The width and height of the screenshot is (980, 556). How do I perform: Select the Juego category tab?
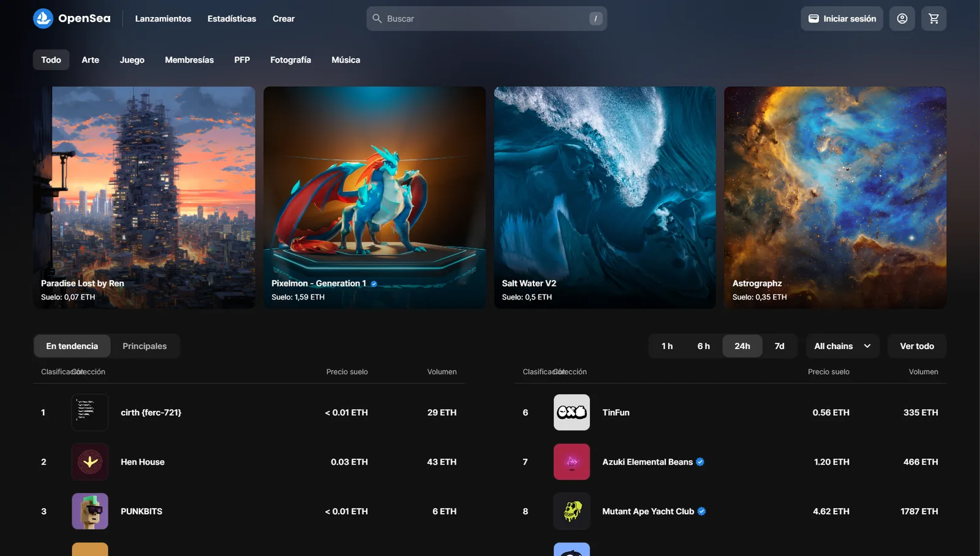132,60
